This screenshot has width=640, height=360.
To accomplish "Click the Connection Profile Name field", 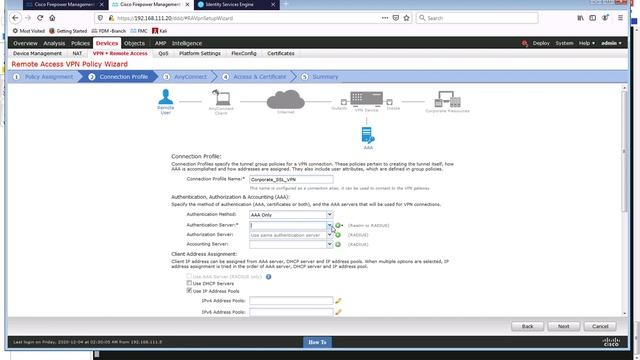I will 291,180.
